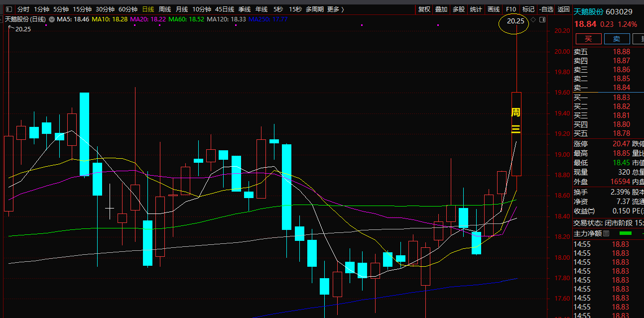Click the MA5: 18.46 indicator label
This screenshot has height=318, width=644.
[x=73, y=19]
